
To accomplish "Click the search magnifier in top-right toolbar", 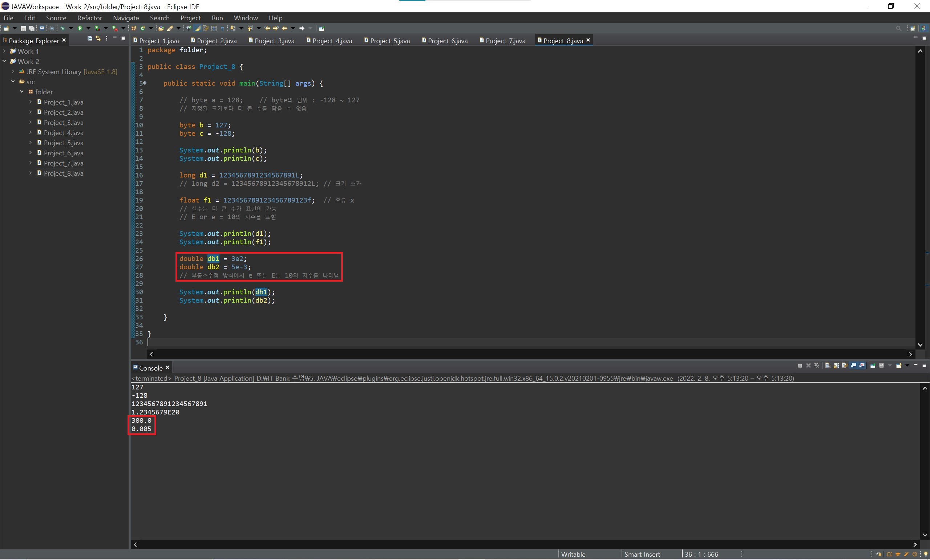I will coord(899,28).
